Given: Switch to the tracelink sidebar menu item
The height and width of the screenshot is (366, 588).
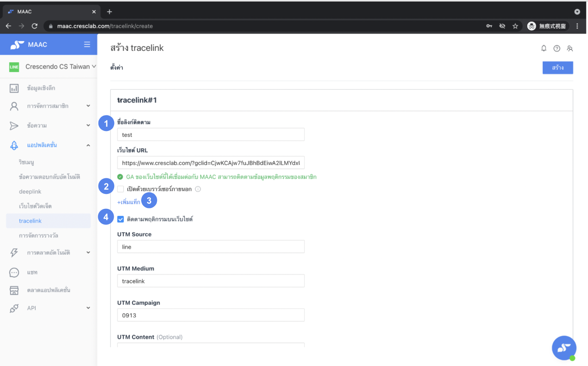Looking at the screenshot, I should point(30,221).
